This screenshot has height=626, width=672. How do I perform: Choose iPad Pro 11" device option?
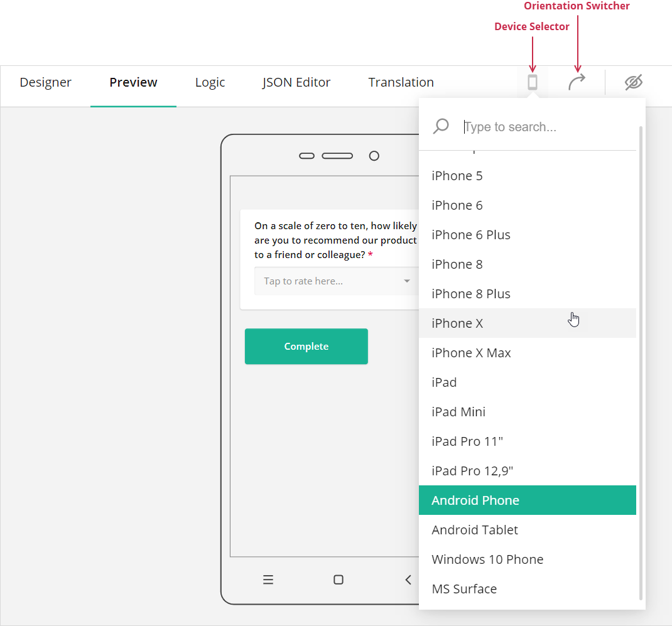pyautogui.click(x=467, y=441)
